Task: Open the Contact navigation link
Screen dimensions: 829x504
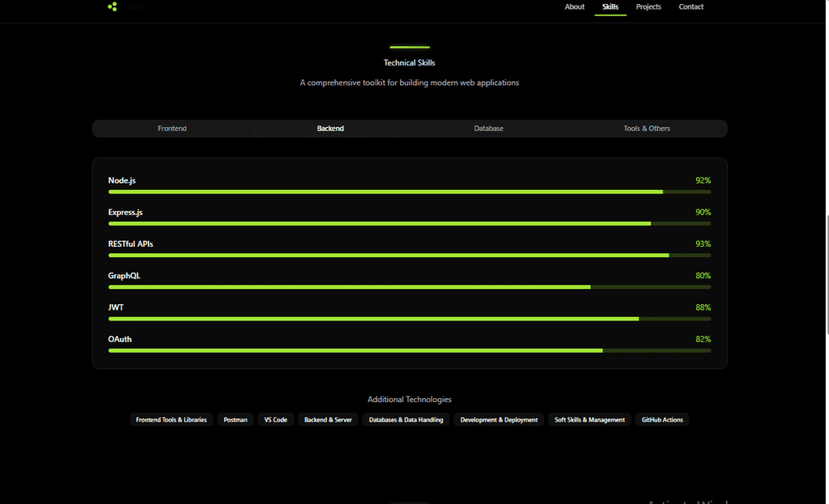Action: 691,7
